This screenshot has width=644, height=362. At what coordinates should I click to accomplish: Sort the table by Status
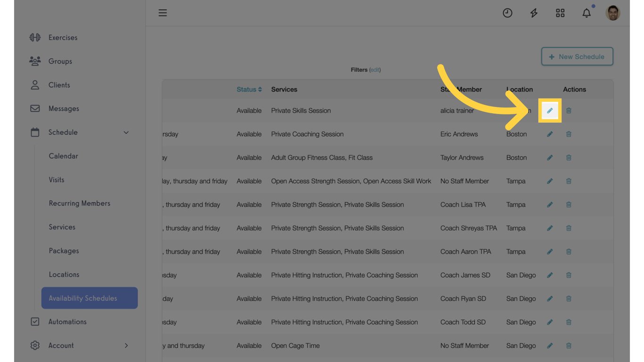click(249, 89)
